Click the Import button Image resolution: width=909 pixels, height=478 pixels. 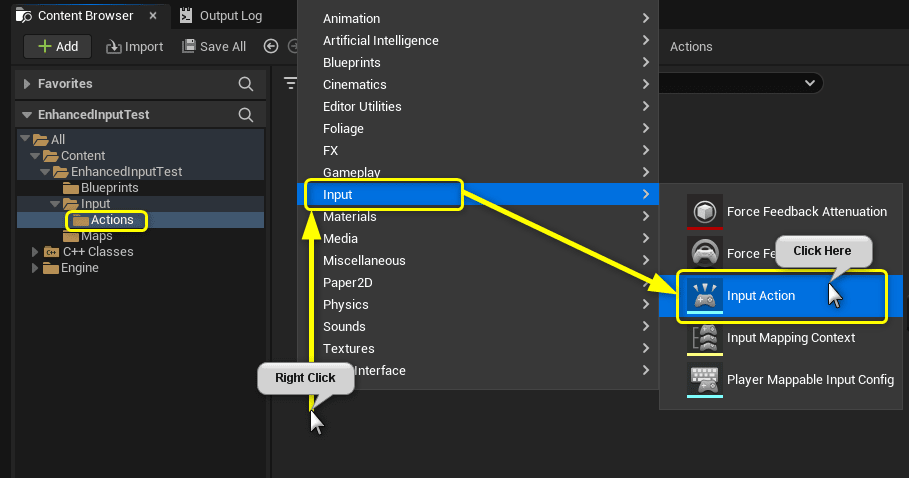[134, 46]
